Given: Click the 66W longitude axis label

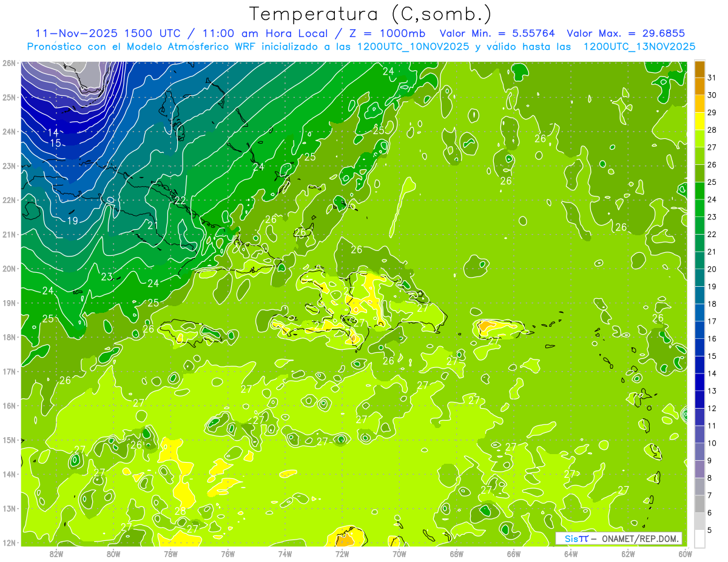Looking at the screenshot, I should coord(513,553).
